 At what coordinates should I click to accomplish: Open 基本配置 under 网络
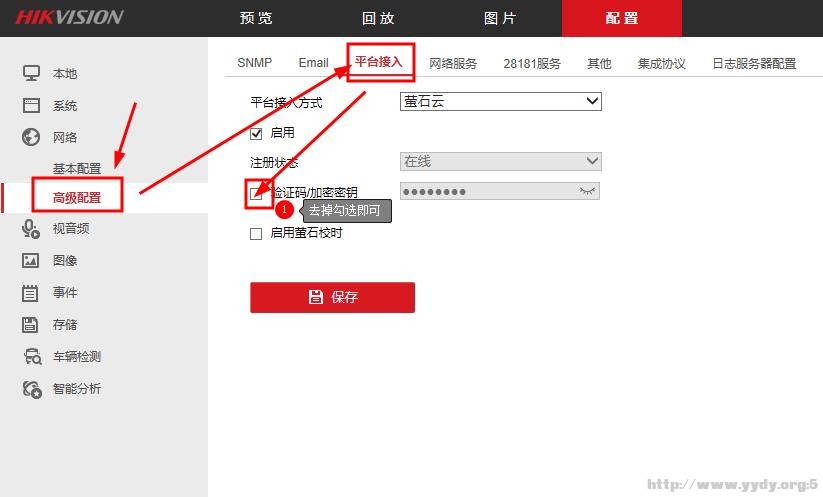tap(77, 168)
